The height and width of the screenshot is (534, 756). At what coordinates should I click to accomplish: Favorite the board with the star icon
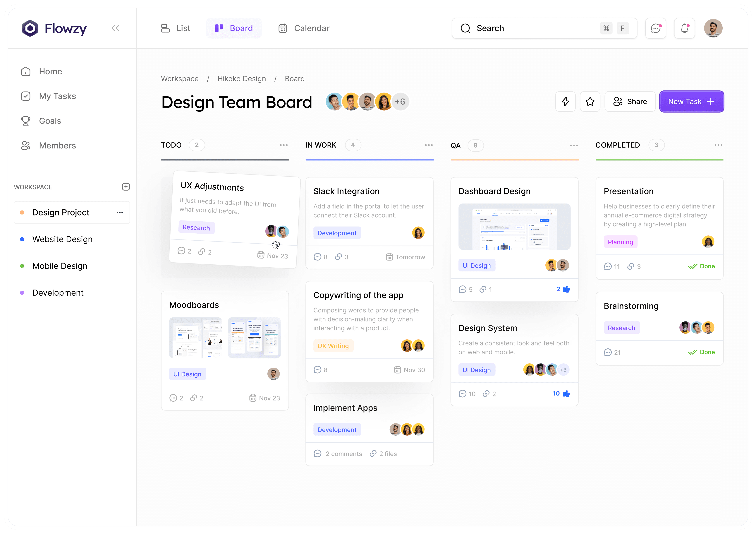click(590, 101)
